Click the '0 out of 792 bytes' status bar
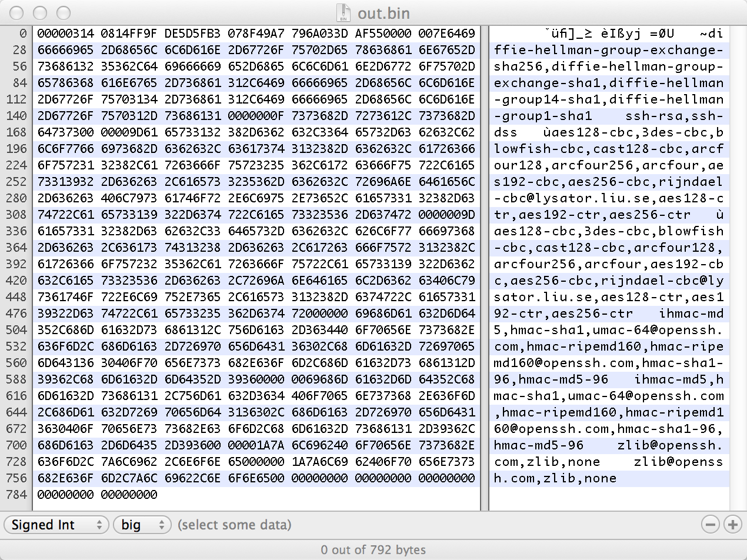 [373, 551]
